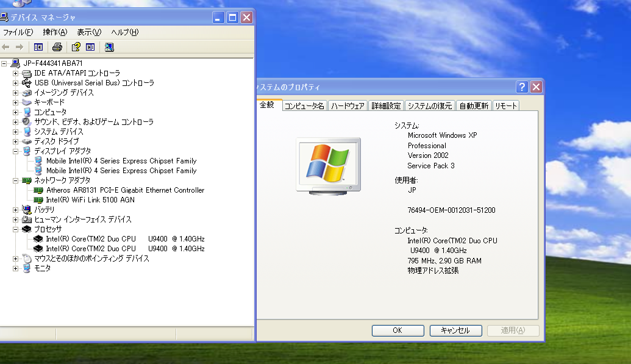This screenshot has width=631, height=364.
Task: Switch to the ハードウェア tab
Action: pos(348,106)
